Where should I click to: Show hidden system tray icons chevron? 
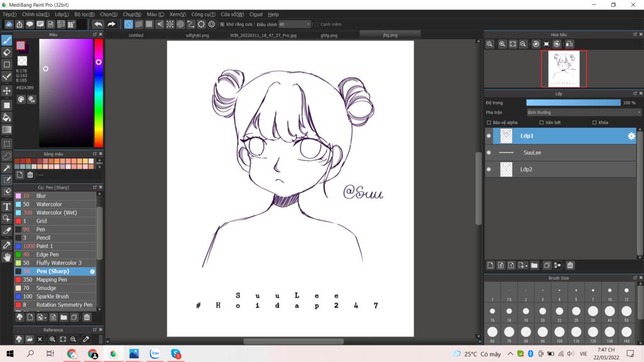pyautogui.click(x=510, y=353)
